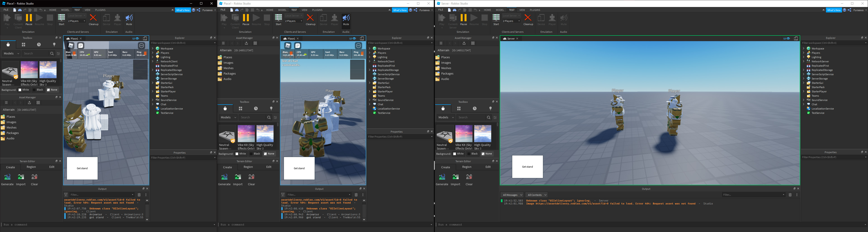This screenshot has width=868, height=232.
Task: Open the three-dot menu in middle Place1 viewport
Action: (359, 45)
